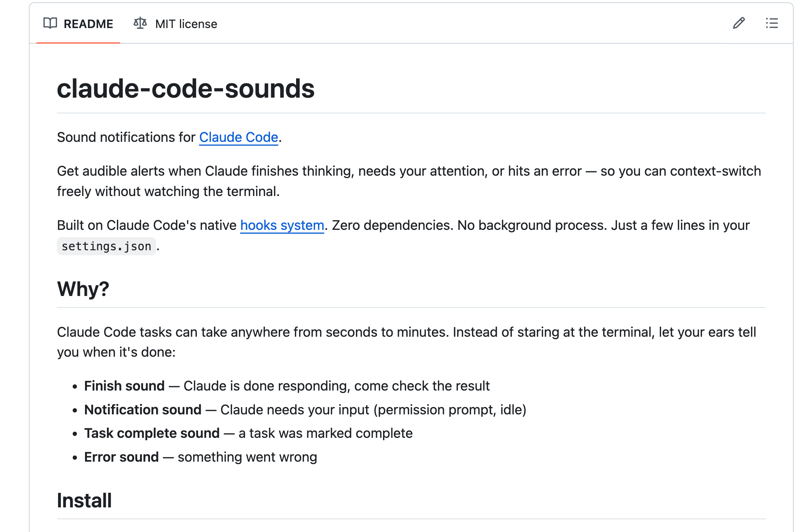
Task: Switch to the README tab
Action: click(88, 23)
